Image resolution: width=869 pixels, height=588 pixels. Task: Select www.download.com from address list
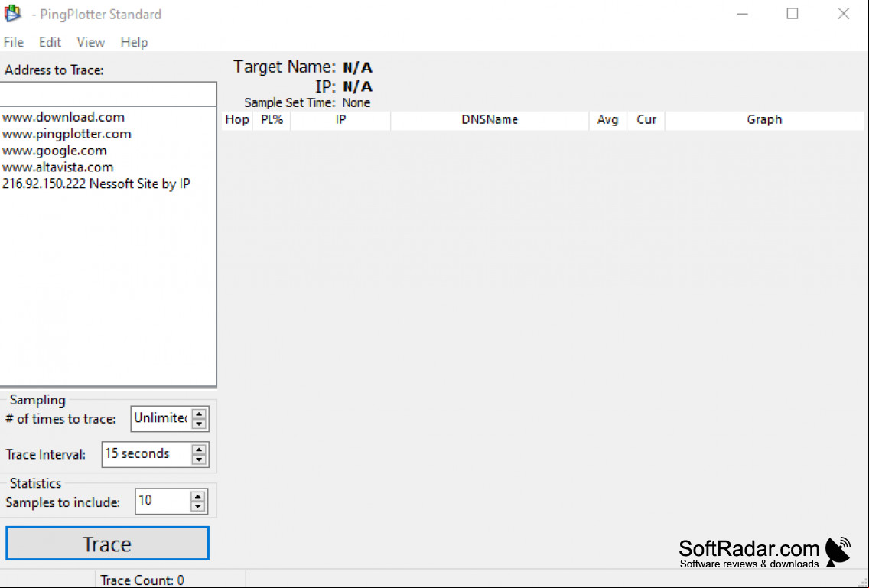pyautogui.click(x=63, y=117)
